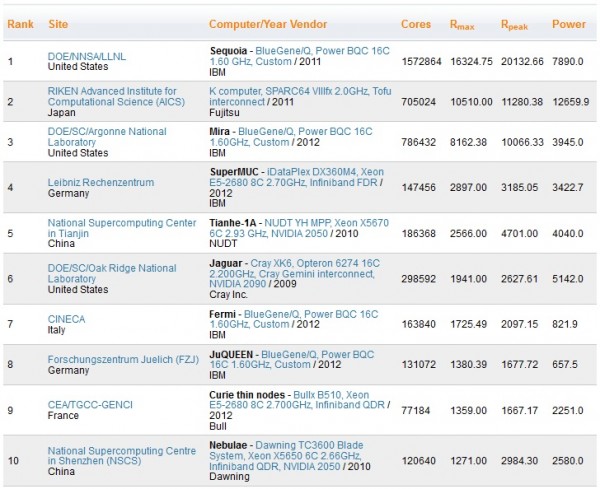The height and width of the screenshot is (489, 600).
Task: Select Nebulae power value 2580.0
Action: [x=568, y=461]
